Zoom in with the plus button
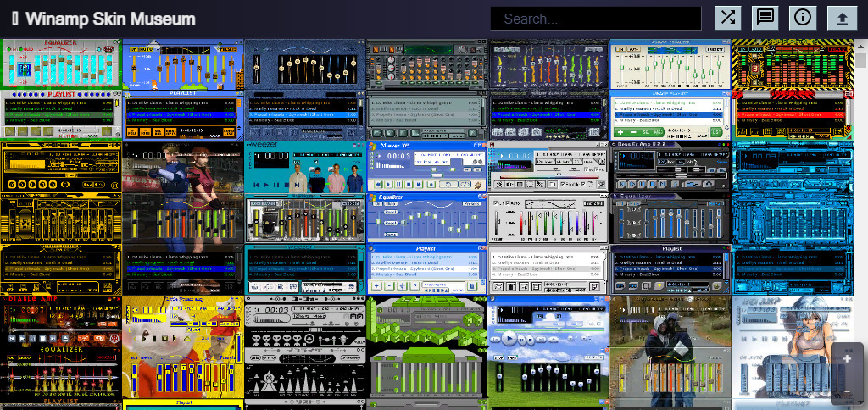This screenshot has width=868, height=410. tap(847, 358)
